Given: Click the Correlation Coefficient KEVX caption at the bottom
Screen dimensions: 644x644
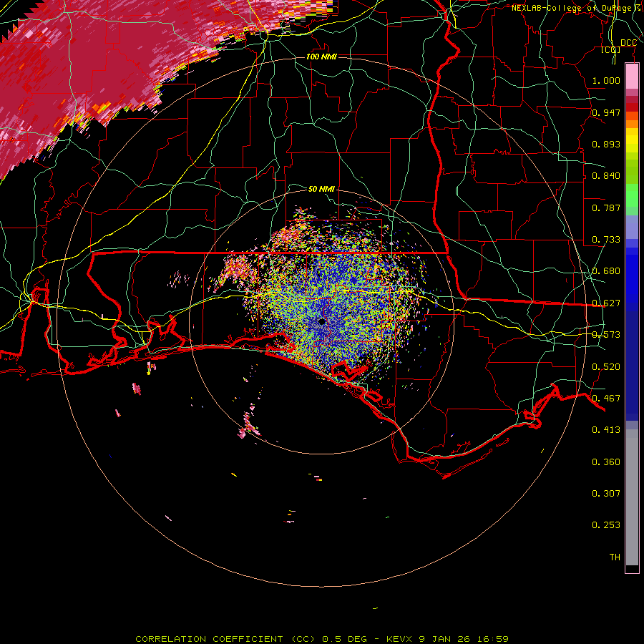Looking at the screenshot, I should (322, 639).
